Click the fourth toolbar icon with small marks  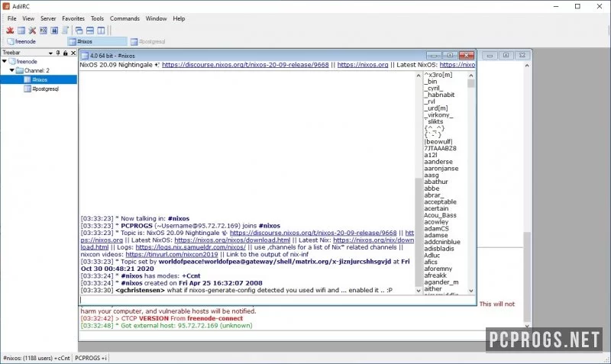coord(44,31)
